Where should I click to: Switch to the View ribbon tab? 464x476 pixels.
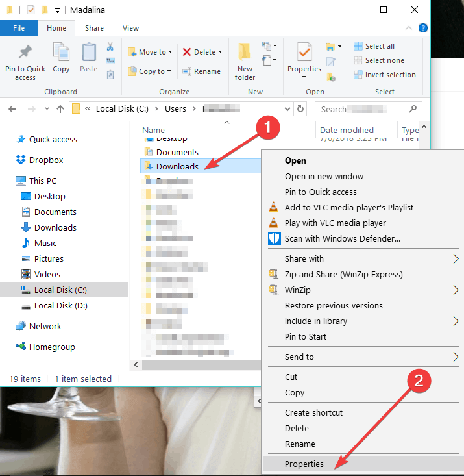tap(130, 28)
